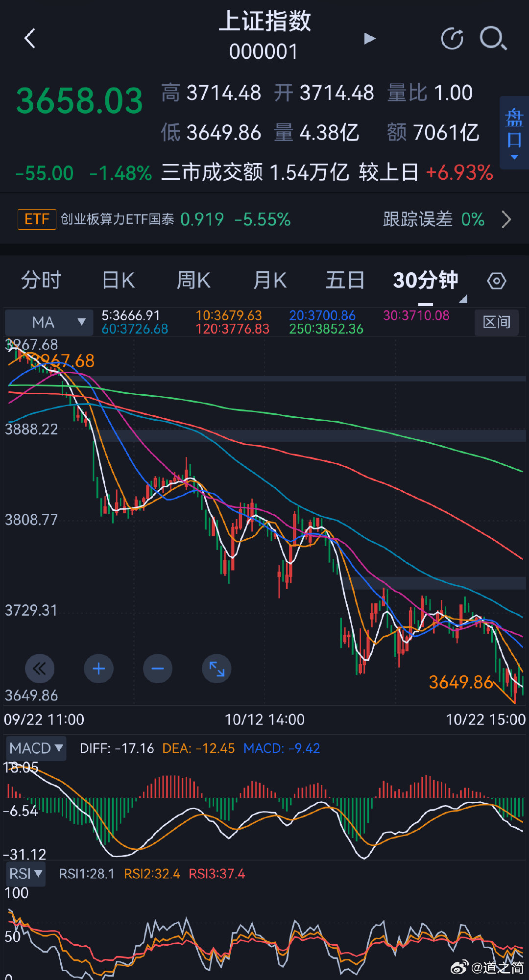The height and width of the screenshot is (980, 529).
Task: Tap the 低 3649.86 low value
Action: point(211,132)
